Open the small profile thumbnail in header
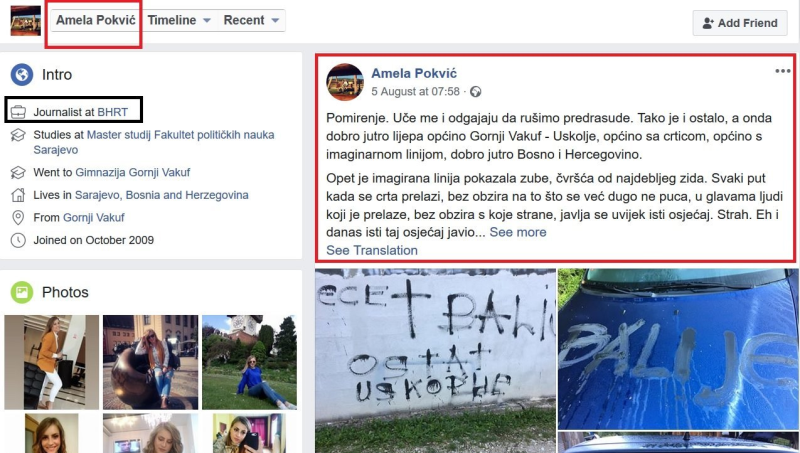The width and height of the screenshot is (800, 453). pos(26,21)
